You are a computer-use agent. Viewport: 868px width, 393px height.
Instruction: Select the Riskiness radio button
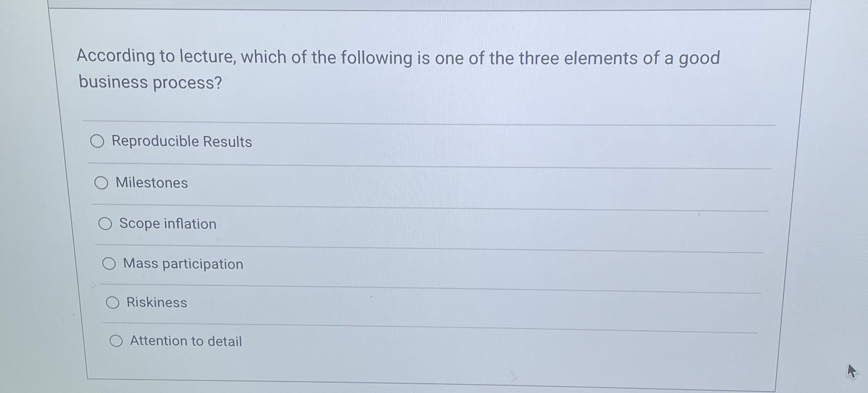113,302
